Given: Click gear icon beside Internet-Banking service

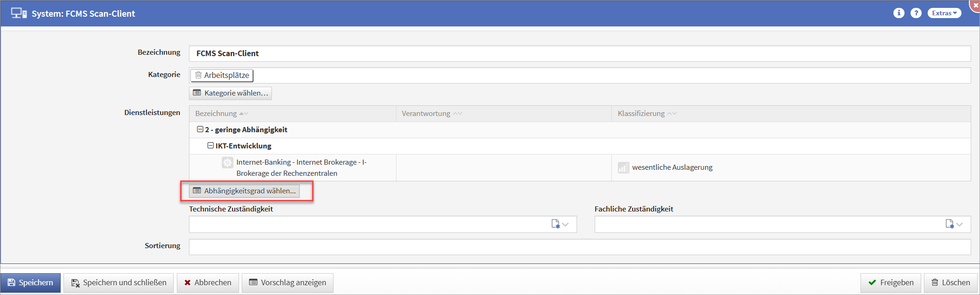Looking at the screenshot, I should click(227, 163).
